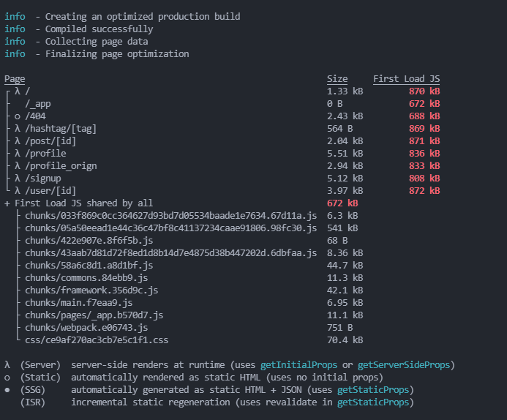The height and width of the screenshot is (420, 507).
Task: Click getStaticProps in the SSG line
Action: point(373,390)
